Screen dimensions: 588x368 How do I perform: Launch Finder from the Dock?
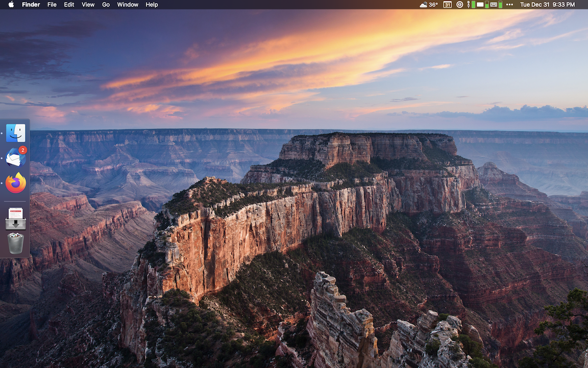click(x=16, y=133)
